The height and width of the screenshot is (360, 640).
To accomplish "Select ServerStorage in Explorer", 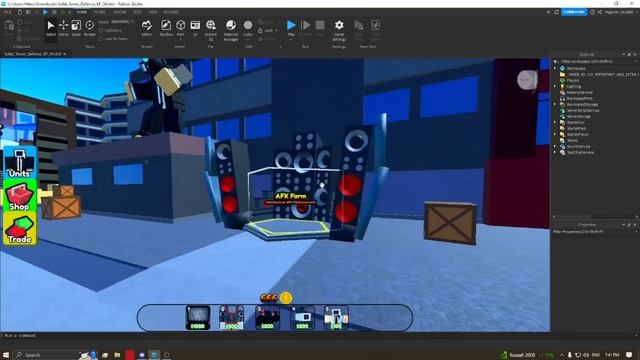I will (578, 116).
